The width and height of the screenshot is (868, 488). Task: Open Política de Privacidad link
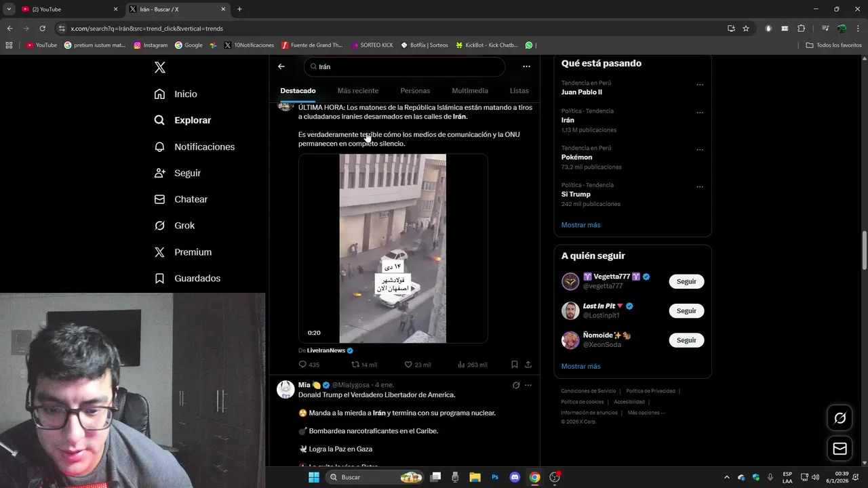click(x=650, y=391)
